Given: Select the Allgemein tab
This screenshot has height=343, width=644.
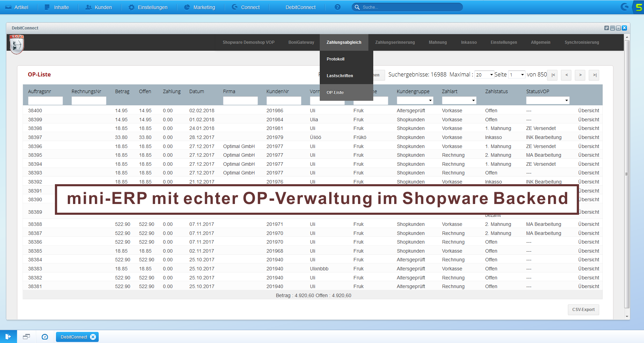Looking at the screenshot, I should (541, 42).
